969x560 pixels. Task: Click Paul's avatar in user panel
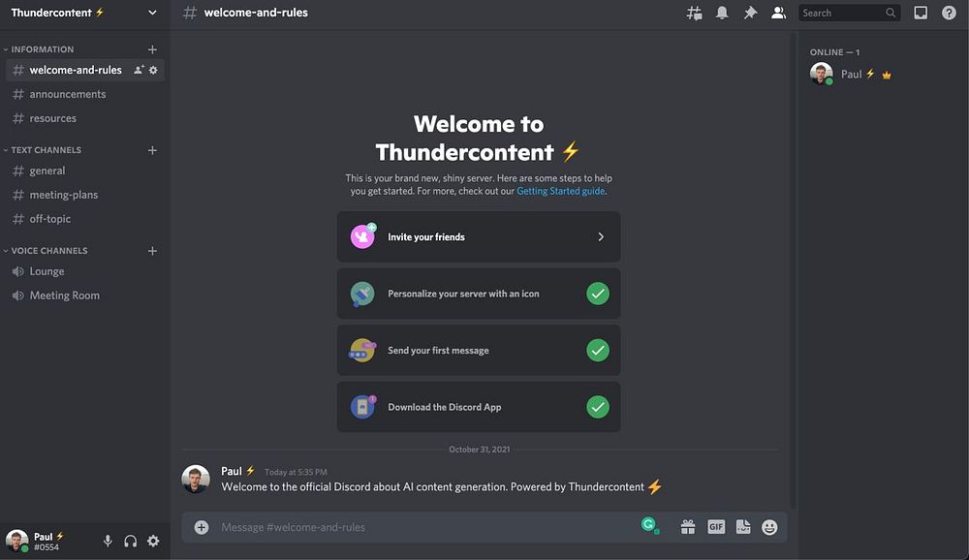[16, 541]
